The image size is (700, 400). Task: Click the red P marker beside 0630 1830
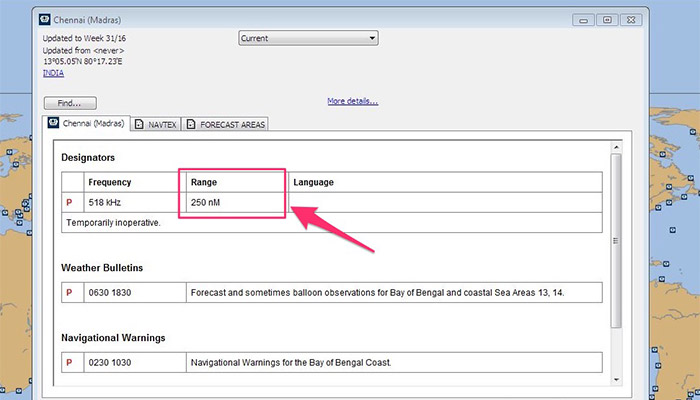(x=69, y=292)
